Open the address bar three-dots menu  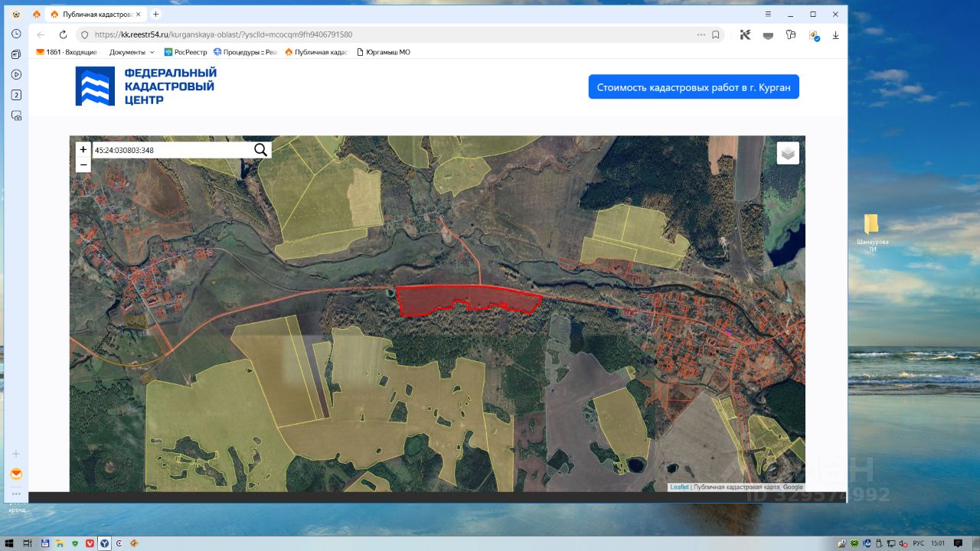click(x=701, y=34)
